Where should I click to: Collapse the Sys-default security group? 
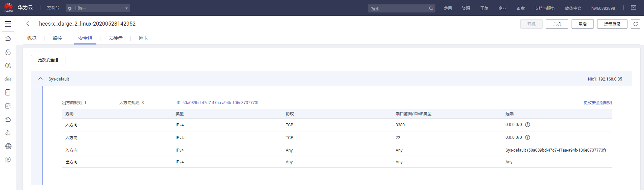click(40, 79)
